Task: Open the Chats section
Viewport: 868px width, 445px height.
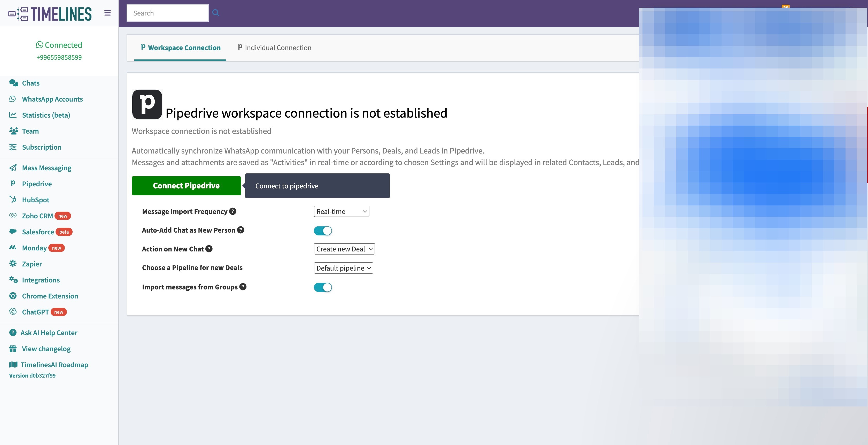Action: point(30,83)
